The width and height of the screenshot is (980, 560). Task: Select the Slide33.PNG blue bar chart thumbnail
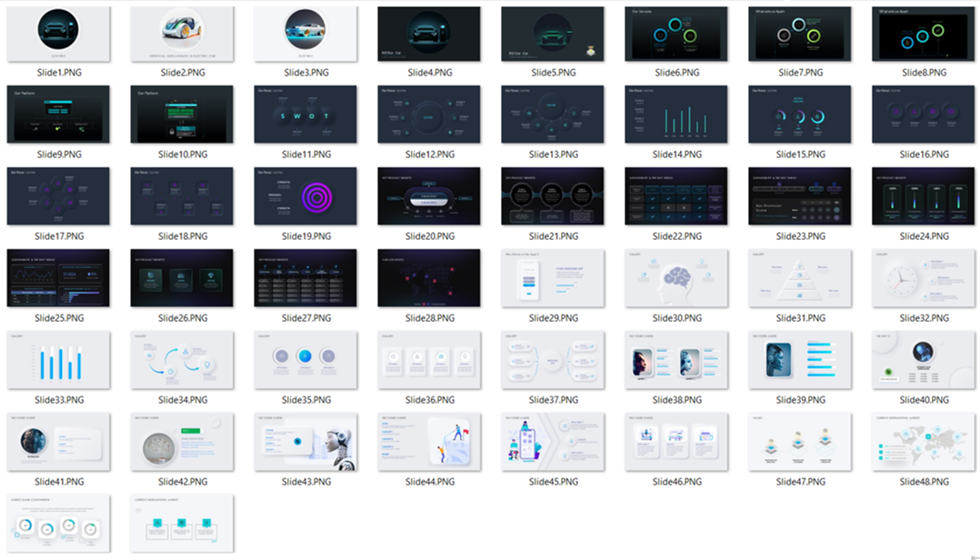coord(58,360)
